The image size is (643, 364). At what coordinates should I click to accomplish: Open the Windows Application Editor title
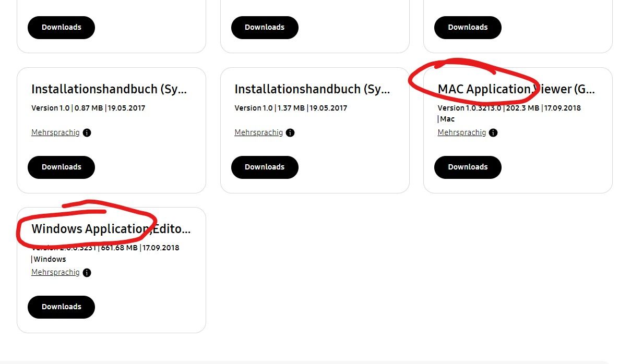[111, 229]
